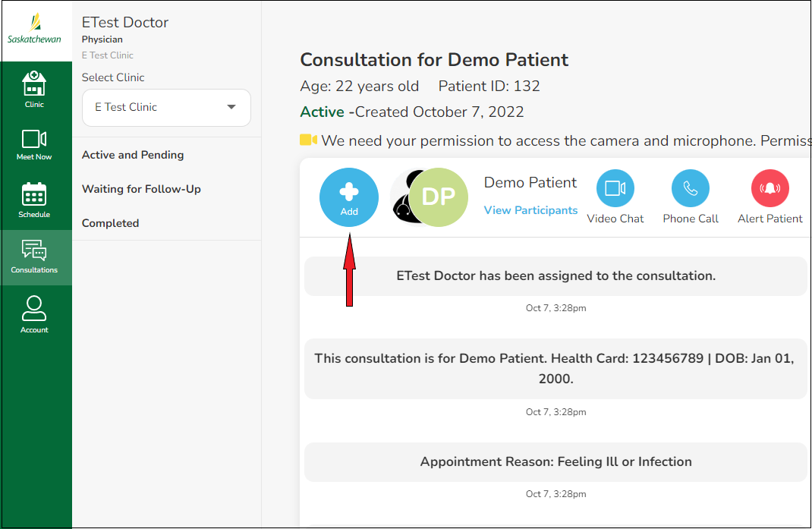Go to the Schedule calendar
This screenshot has width=812, height=529.
[x=34, y=200]
